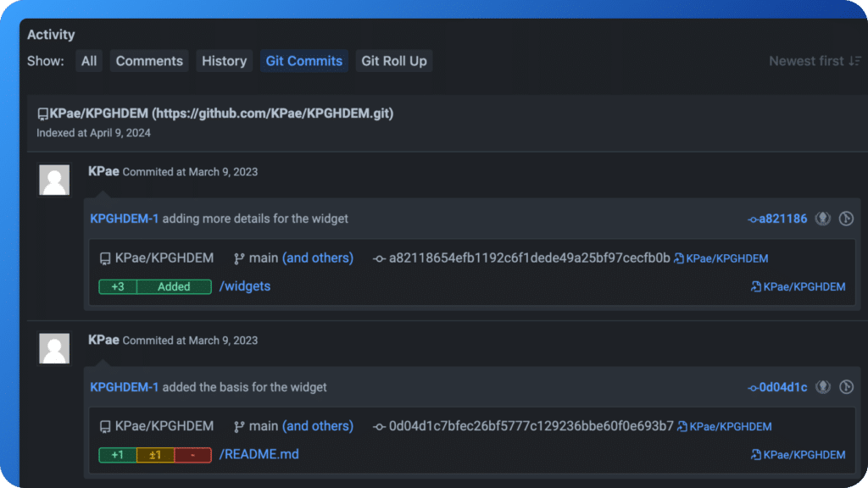This screenshot has width=868, height=488.
Task: Click the +1 additions badge on README row
Action: click(x=118, y=455)
